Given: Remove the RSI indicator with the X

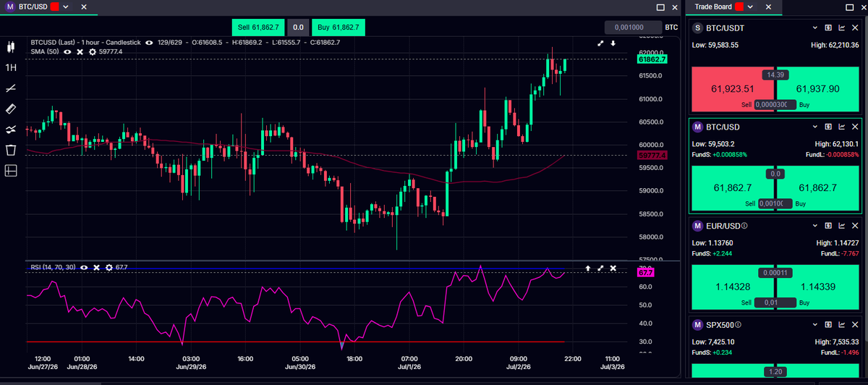Looking at the screenshot, I should (96, 268).
